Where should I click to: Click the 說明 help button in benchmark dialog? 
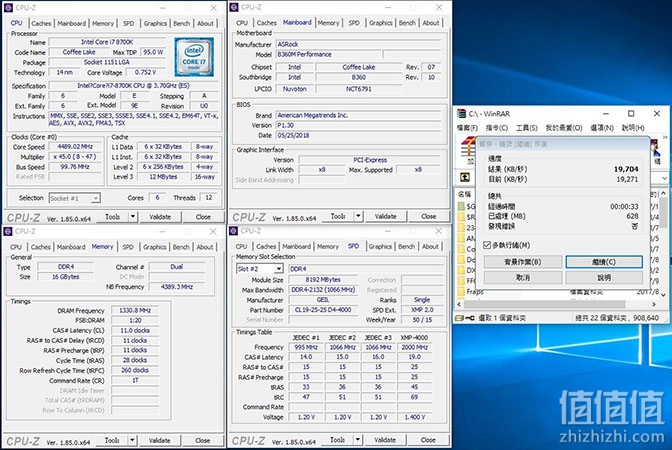604,278
